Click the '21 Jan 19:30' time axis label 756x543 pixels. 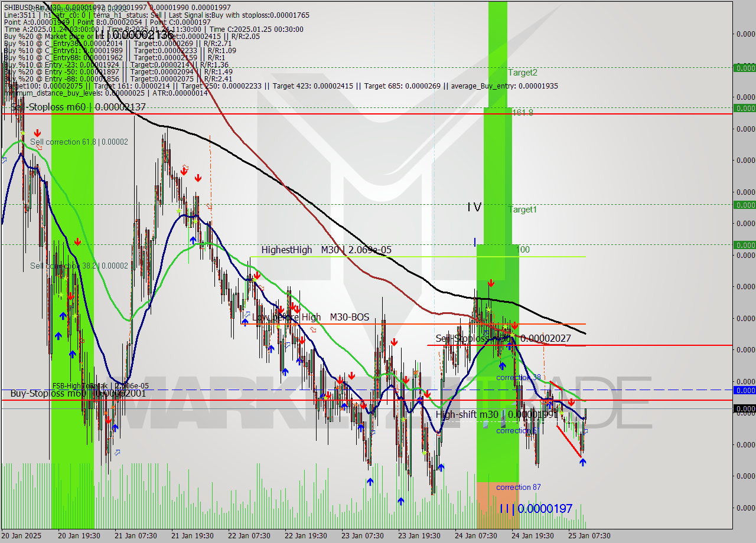[x=193, y=535]
